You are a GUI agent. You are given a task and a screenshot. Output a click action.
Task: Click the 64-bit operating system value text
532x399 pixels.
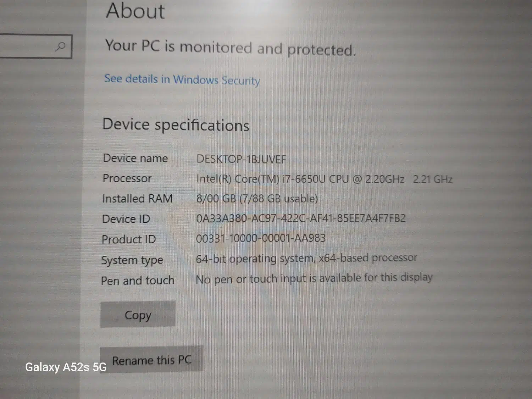(x=306, y=258)
